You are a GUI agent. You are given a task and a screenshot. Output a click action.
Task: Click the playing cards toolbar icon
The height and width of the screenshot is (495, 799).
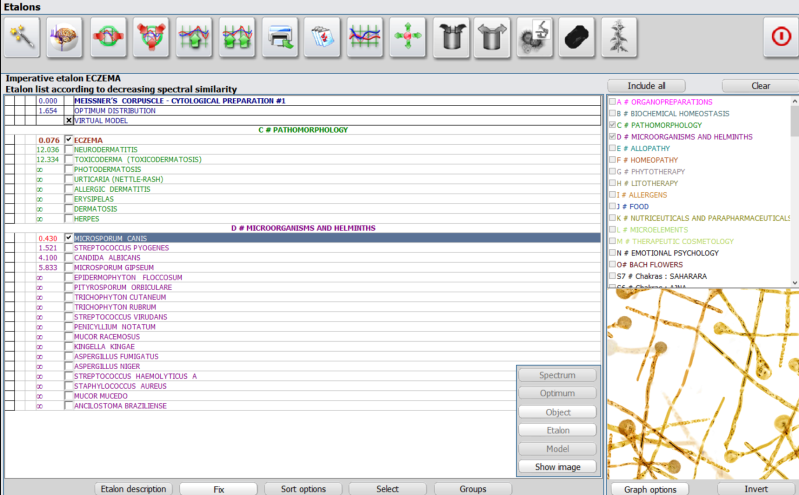click(322, 37)
